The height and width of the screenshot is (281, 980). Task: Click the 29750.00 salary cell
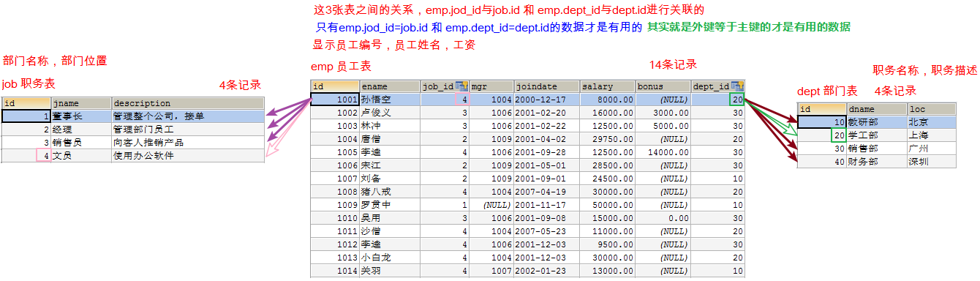(x=607, y=139)
